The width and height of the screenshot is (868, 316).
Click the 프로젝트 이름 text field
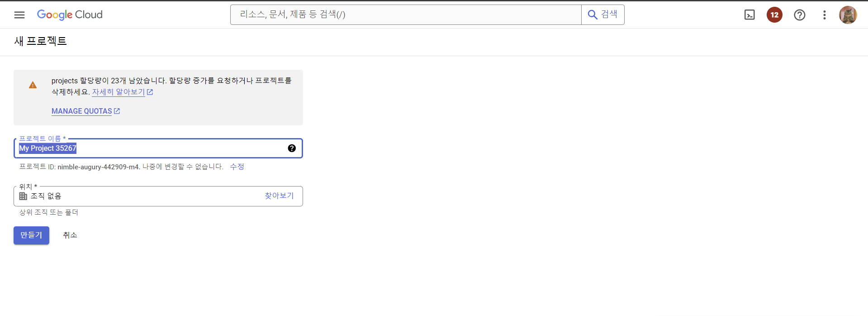coord(158,148)
